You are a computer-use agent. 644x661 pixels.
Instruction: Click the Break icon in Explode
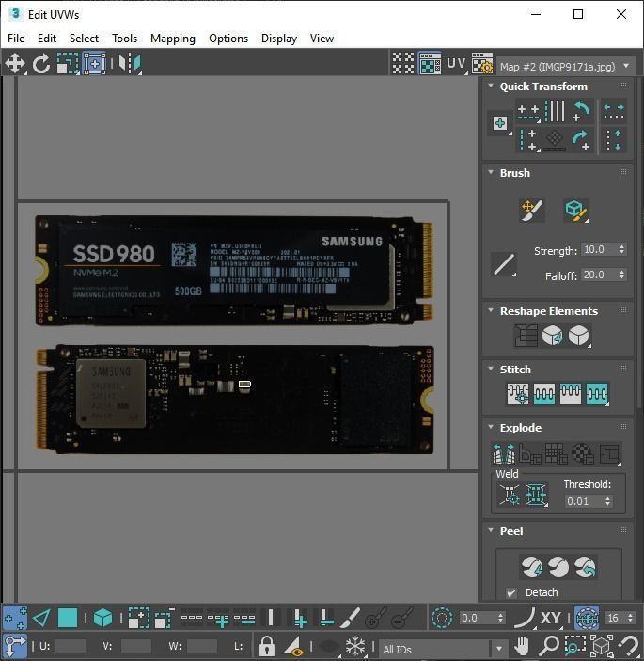[x=503, y=453]
